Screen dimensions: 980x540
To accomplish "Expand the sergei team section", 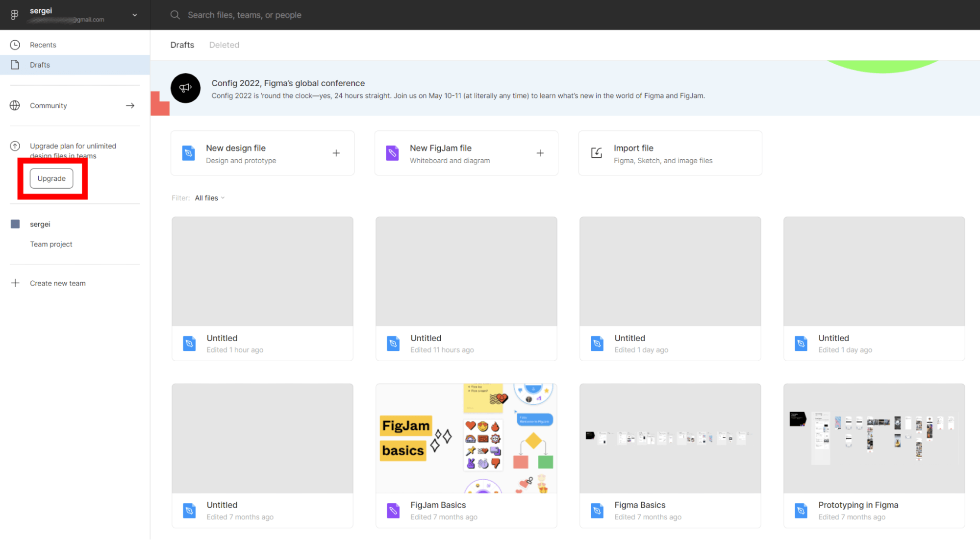I will [x=40, y=224].
